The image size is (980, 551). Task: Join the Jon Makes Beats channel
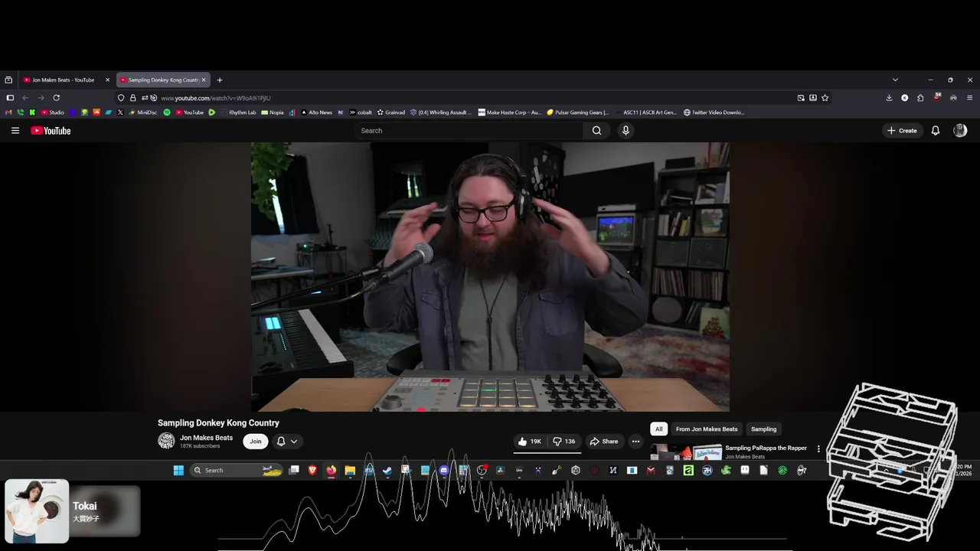click(255, 442)
